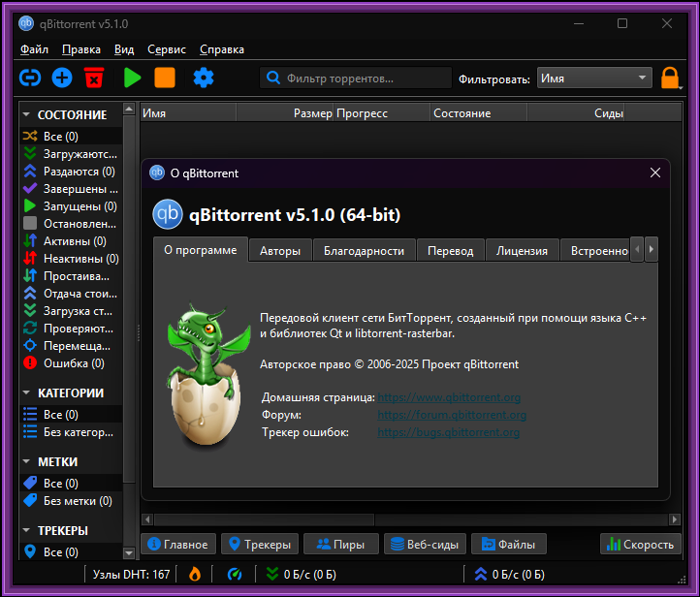
Task: Click the green dragon mascot image
Action: click(207, 374)
